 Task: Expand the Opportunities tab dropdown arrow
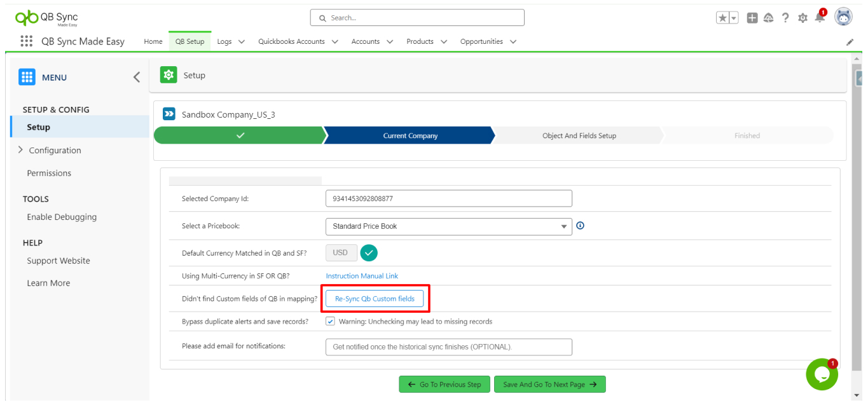tap(513, 42)
